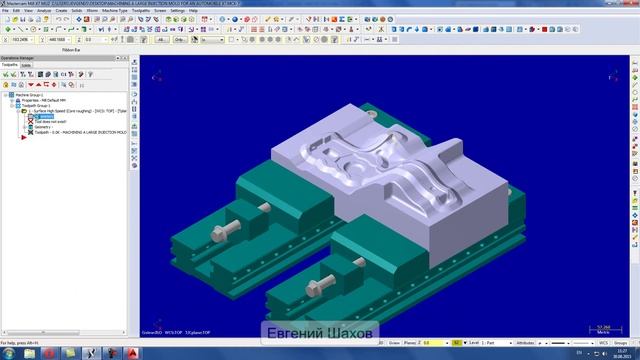This screenshot has width=640, height=360.
Task: Redo the last undone action
Action: pos(67,20)
